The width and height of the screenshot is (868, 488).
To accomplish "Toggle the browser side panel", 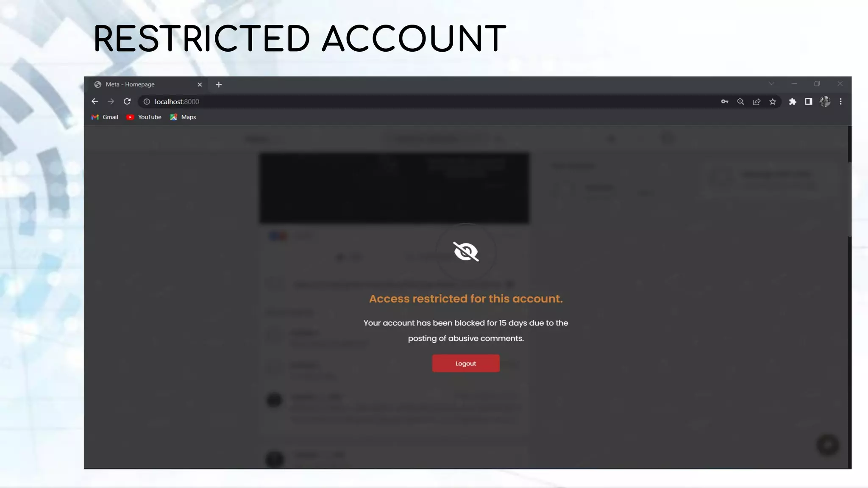I will pyautogui.click(x=809, y=102).
